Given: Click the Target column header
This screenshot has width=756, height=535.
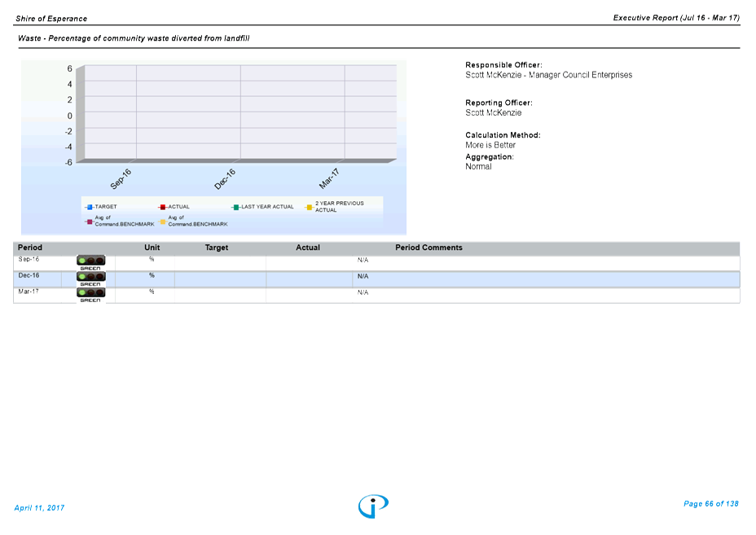Looking at the screenshot, I should 217,248.
